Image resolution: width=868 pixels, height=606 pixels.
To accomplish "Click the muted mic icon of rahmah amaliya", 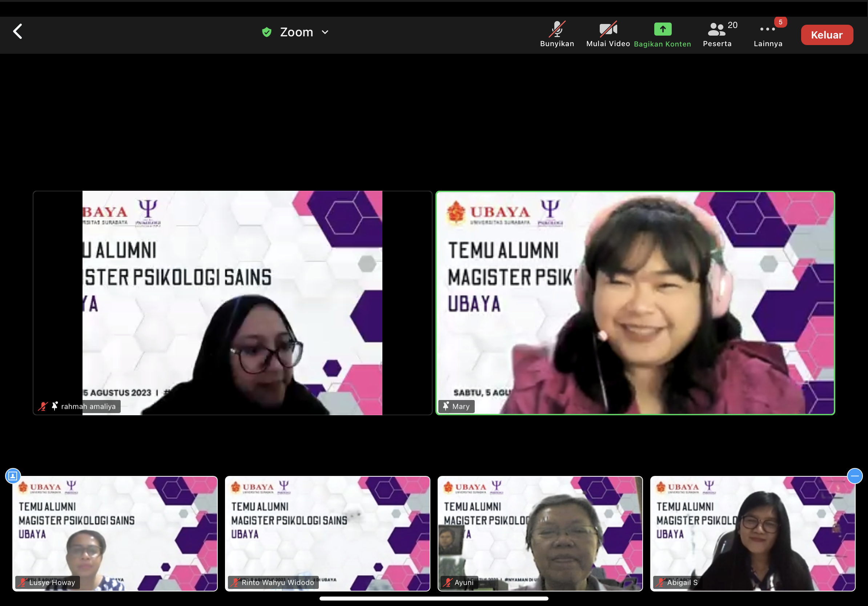I will [x=43, y=407].
